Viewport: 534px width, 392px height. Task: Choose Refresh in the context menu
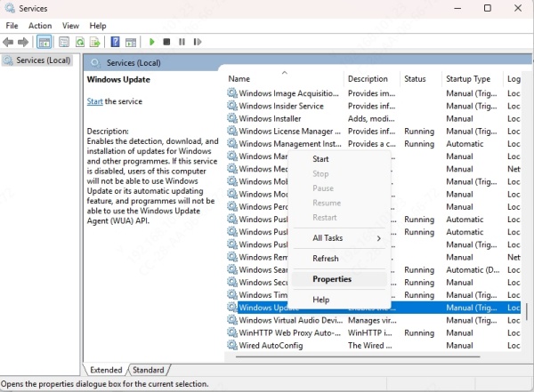(x=339, y=259)
